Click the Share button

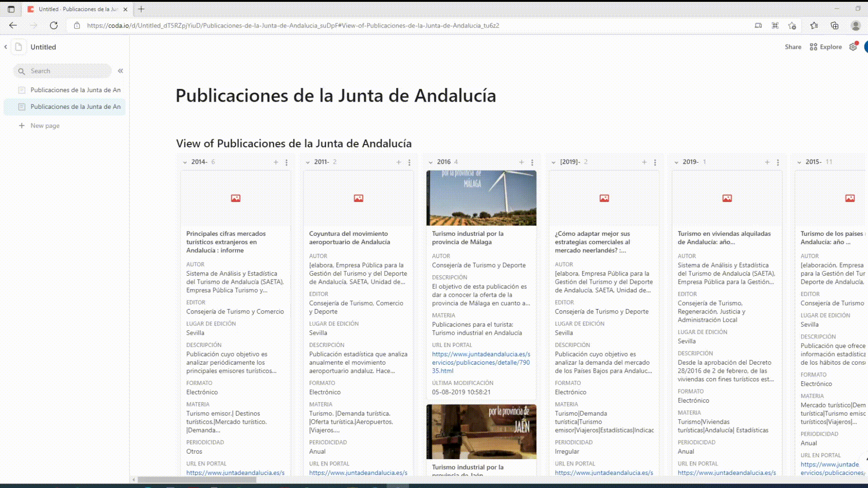793,47
